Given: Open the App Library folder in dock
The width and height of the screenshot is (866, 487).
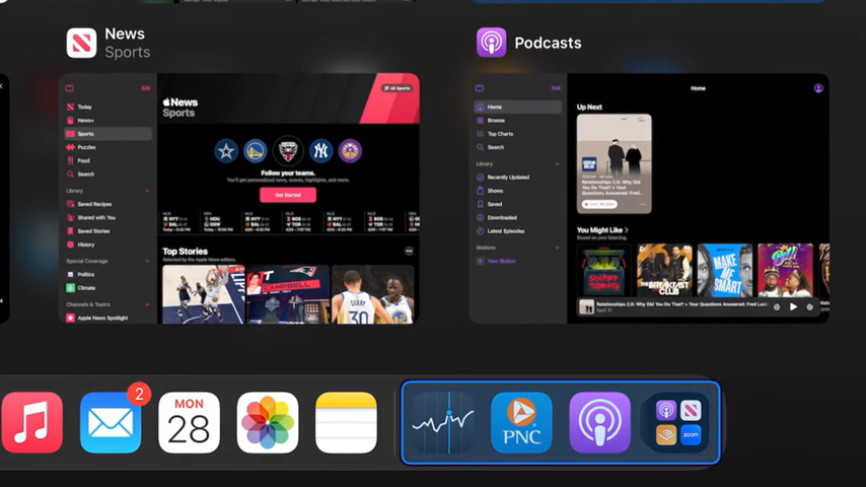Looking at the screenshot, I should pos(678,422).
